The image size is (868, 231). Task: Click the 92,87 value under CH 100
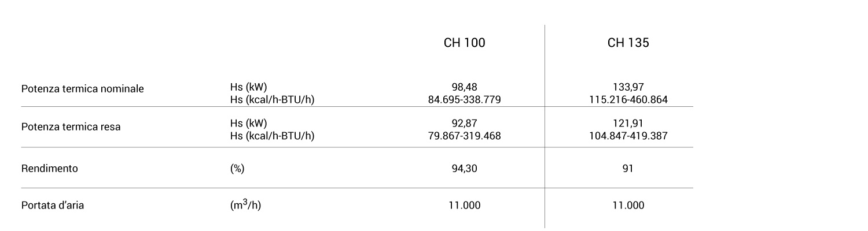pos(464,123)
